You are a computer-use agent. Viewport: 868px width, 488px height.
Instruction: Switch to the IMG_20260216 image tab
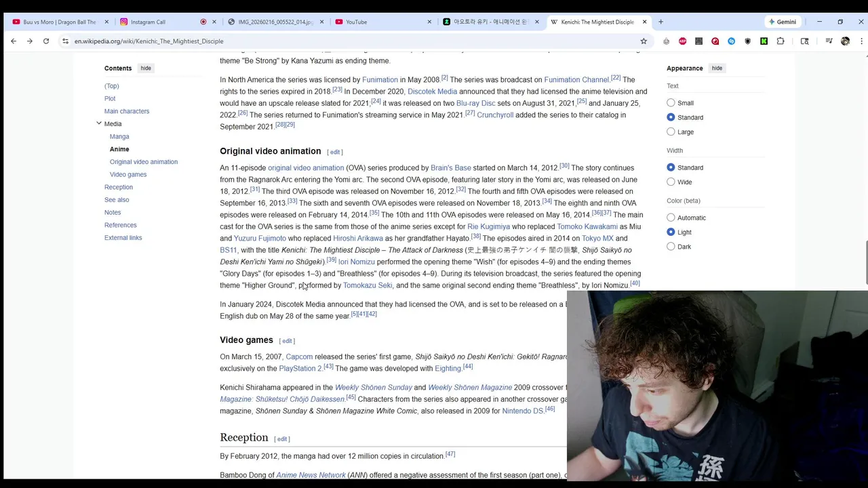tap(276, 22)
